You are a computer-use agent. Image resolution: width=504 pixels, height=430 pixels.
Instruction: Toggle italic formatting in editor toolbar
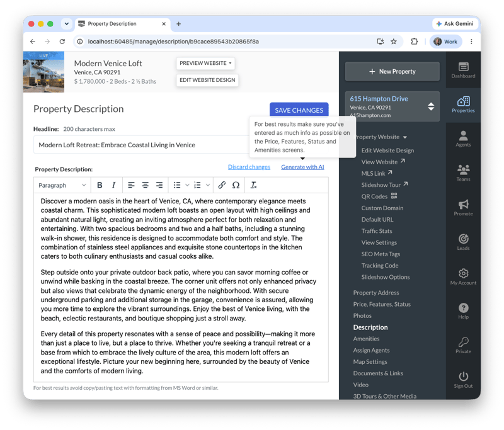[x=113, y=185]
